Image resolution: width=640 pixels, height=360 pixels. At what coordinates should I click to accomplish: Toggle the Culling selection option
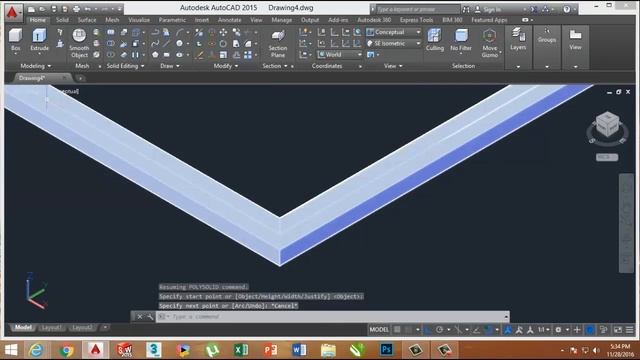[x=434, y=40]
